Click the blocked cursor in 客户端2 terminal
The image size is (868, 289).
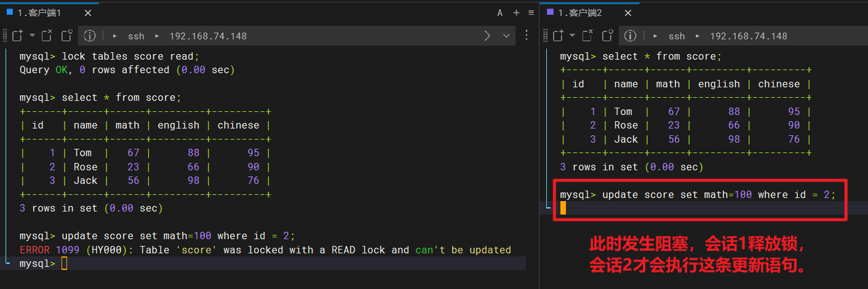click(563, 208)
